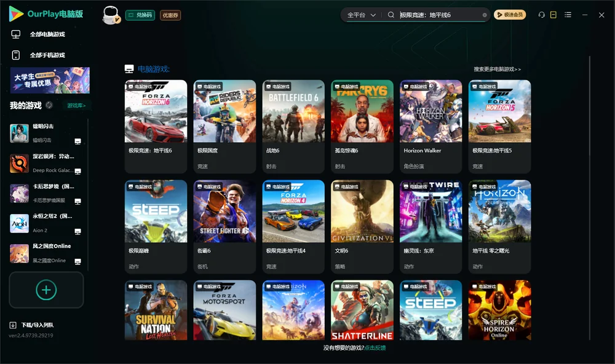Screen dimensions: 615x364
Task: Click PC icon beside 卡厄思梦境
Action: pyautogui.click(x=77, y=202)
